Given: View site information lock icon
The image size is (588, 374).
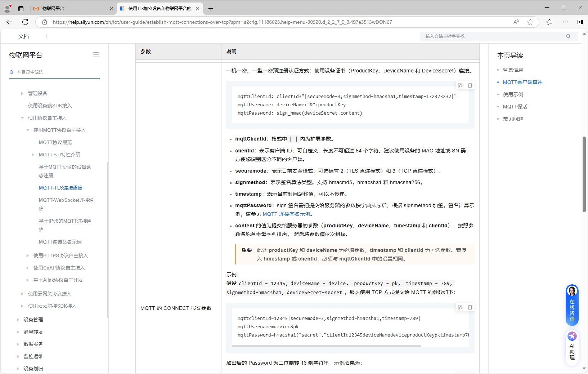Looking at the screenshot, I should pos(45,22).
